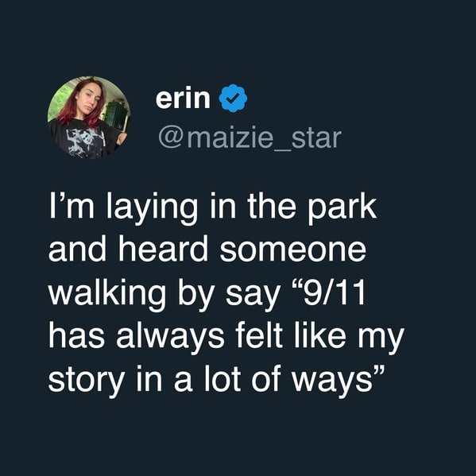Click the word 'walking' in the tweet
The width and height of the screenshot is (476, 476).
(x=107, y=295)
